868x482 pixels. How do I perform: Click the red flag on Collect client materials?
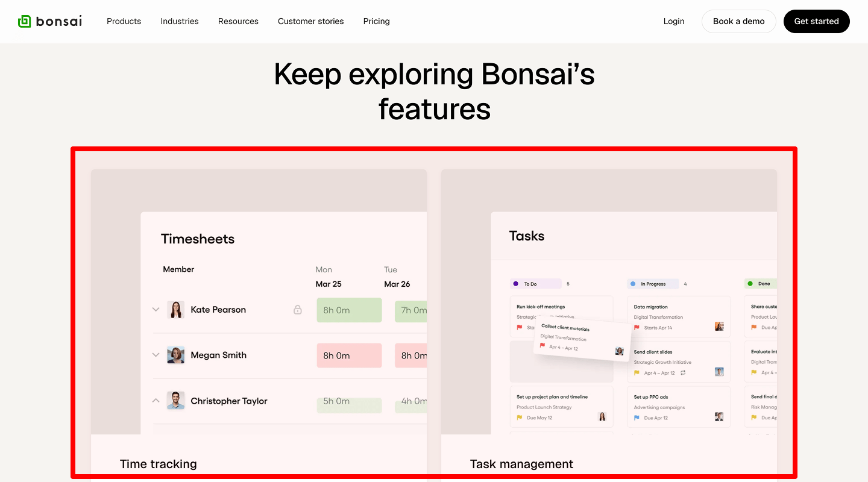542,346
